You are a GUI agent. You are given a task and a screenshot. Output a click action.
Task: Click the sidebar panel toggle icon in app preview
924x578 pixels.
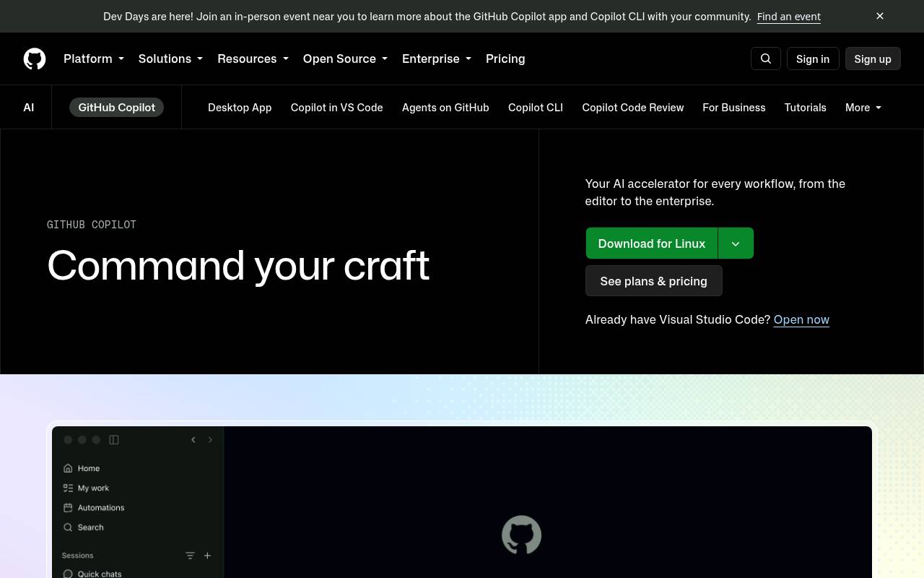(114, 439)
